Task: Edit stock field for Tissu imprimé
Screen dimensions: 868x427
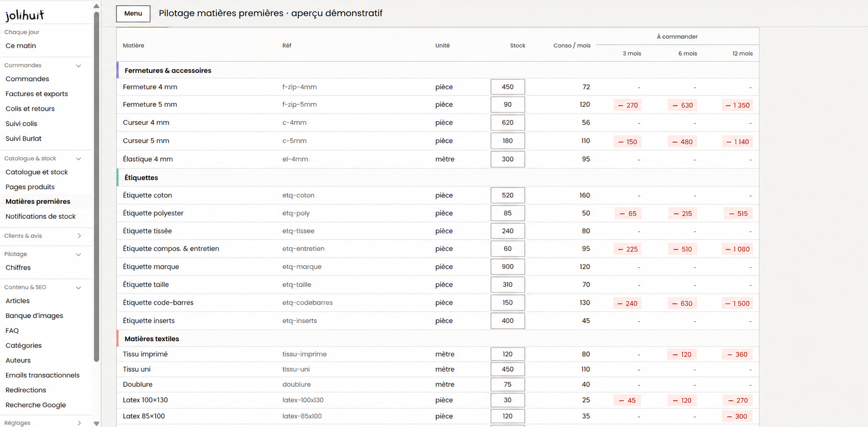Action: (x=508, y=354)
